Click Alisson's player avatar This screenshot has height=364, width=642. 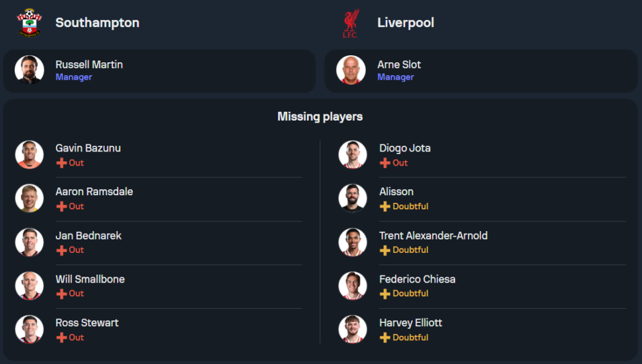click(x=352, y=198)
